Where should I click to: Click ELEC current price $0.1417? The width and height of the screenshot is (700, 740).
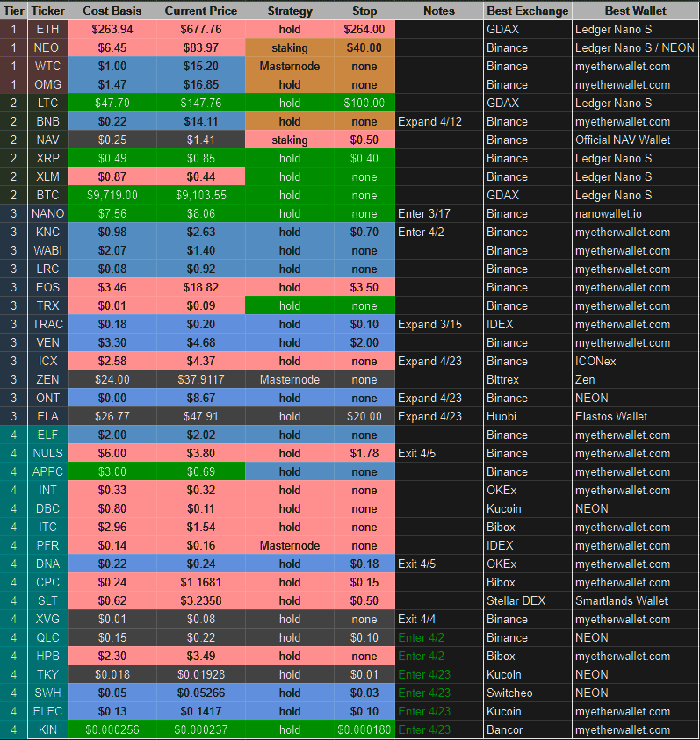[x=201, y=711]
